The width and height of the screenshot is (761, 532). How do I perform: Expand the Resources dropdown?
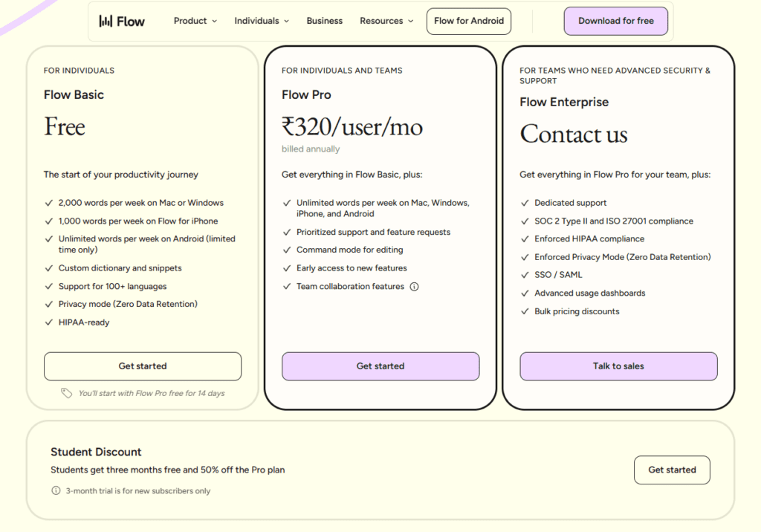[x=386, y=21]
